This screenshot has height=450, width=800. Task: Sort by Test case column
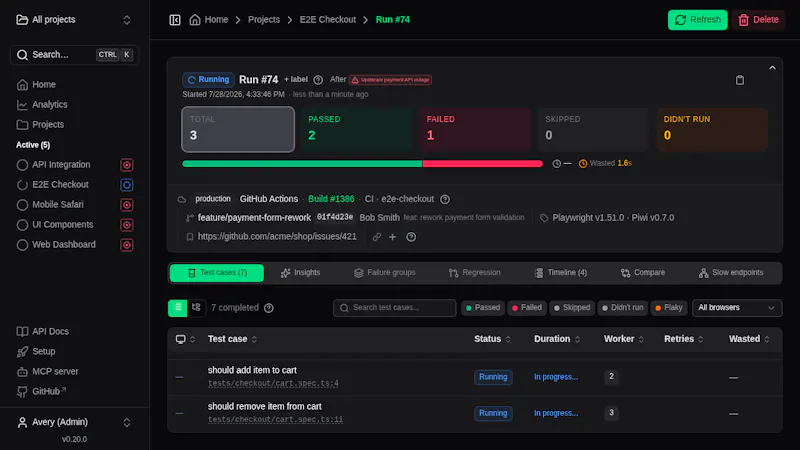pyautogui.click(x=233, y=339)
